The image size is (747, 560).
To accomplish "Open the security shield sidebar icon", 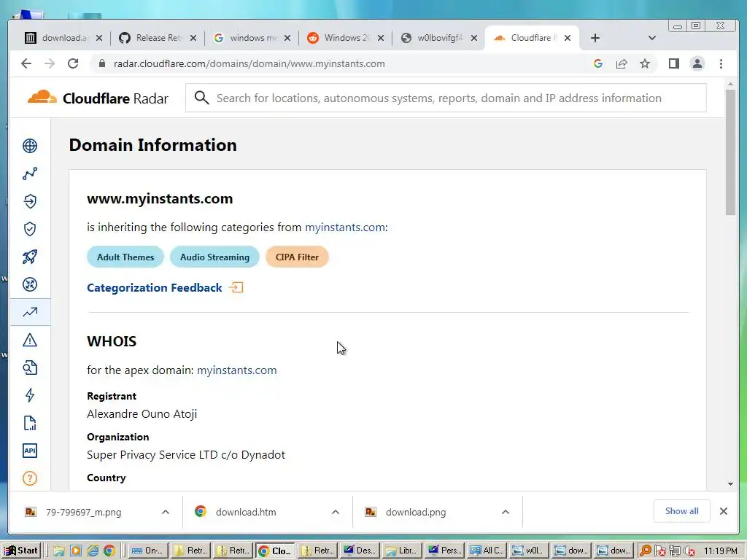I will (29, 229).
